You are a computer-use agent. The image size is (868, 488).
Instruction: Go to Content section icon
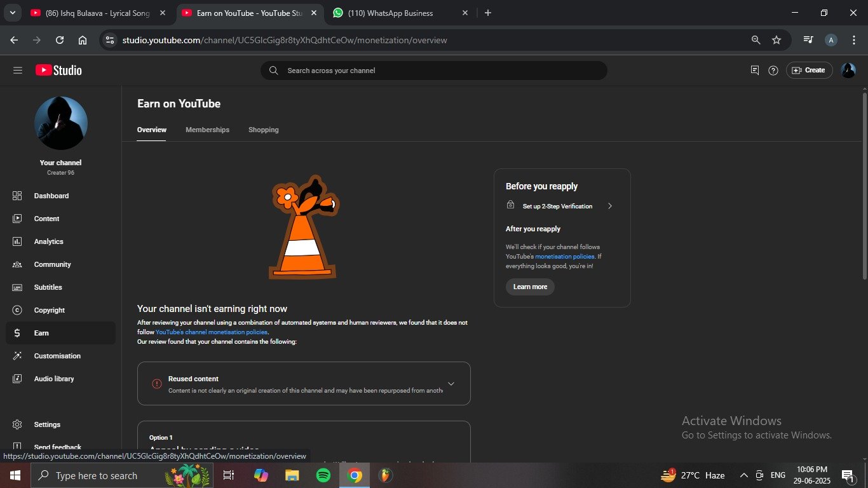pyautogui.click(x=17, y=219)
